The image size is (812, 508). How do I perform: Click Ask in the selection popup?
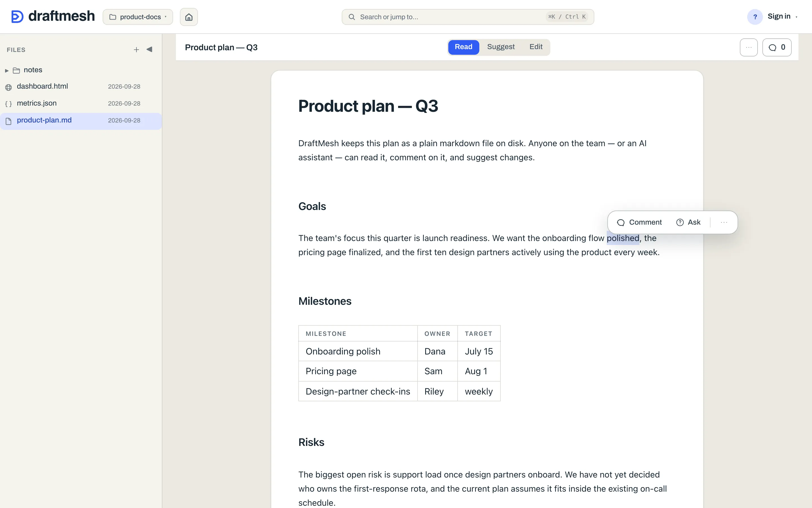click(x=688, y=222)
